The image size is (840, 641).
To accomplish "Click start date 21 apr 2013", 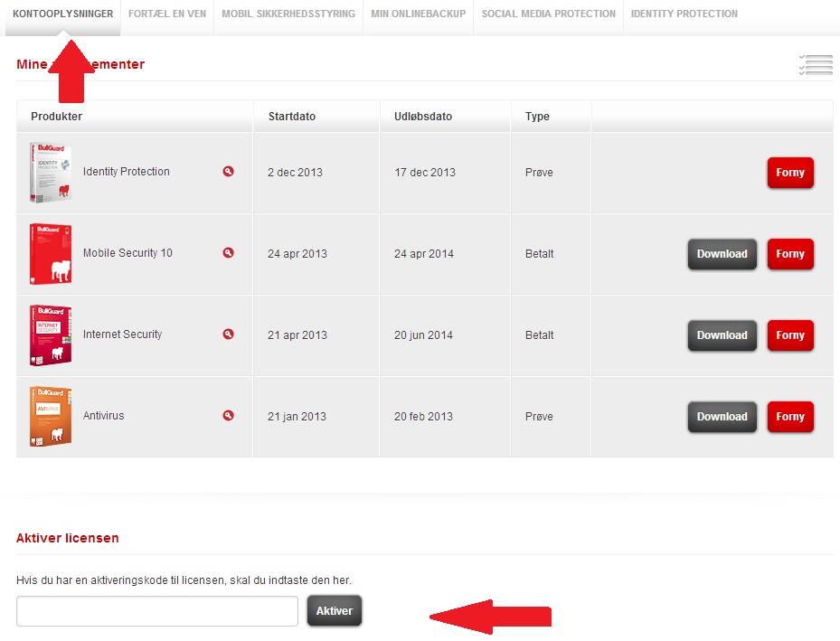I will (x=297, y=335).
